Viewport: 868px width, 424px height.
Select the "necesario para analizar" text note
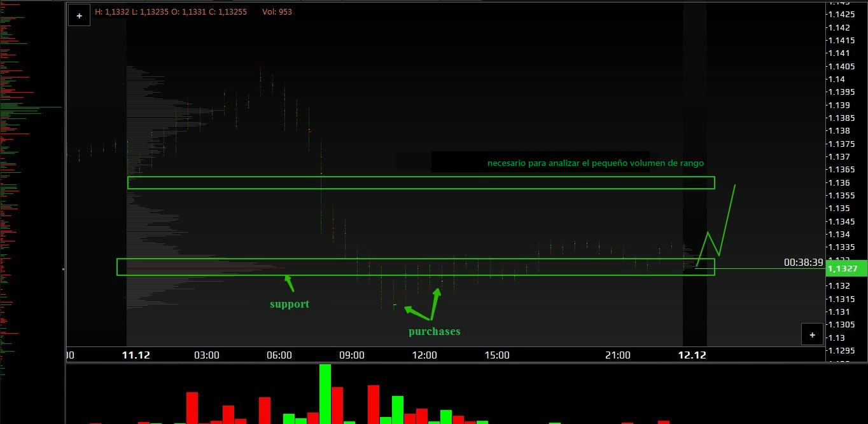tap(595, 163)
